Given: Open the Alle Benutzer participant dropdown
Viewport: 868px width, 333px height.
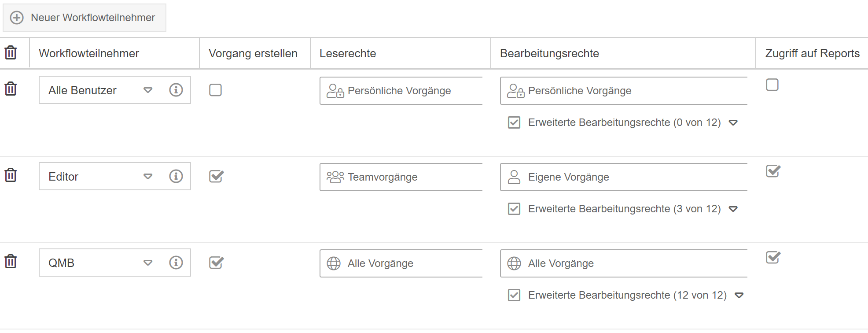Looking at the screenshot, I should (x=148, y=90).
